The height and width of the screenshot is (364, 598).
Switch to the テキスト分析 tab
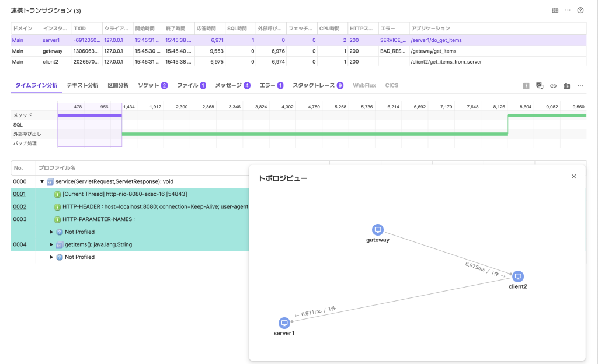coord(82,85)
